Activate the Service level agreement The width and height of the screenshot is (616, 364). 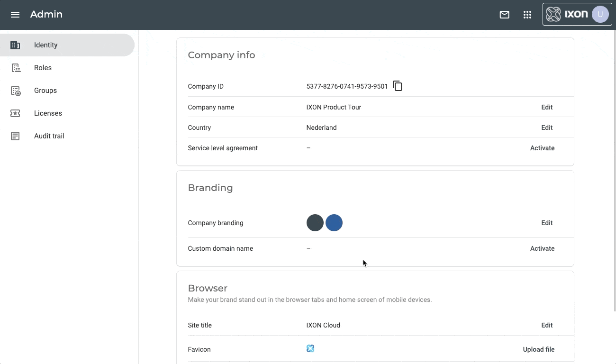(x=542, y=148)
